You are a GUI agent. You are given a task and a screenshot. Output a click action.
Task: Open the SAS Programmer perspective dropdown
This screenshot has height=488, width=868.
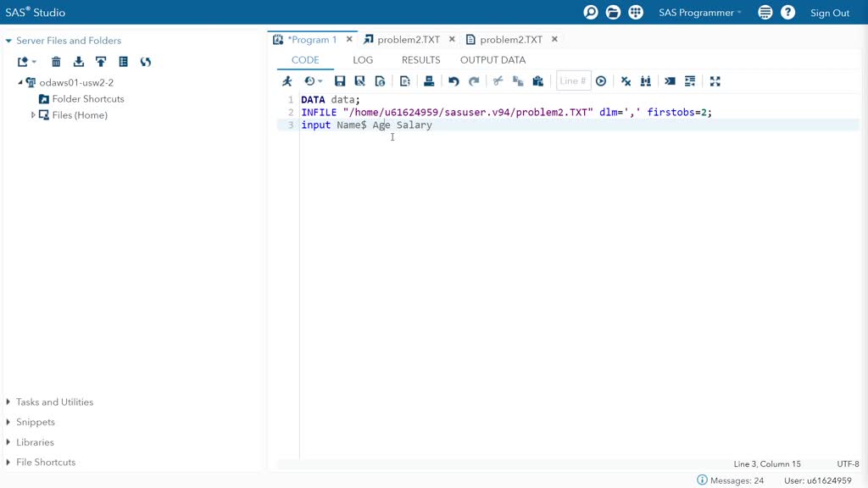(699, 13)
